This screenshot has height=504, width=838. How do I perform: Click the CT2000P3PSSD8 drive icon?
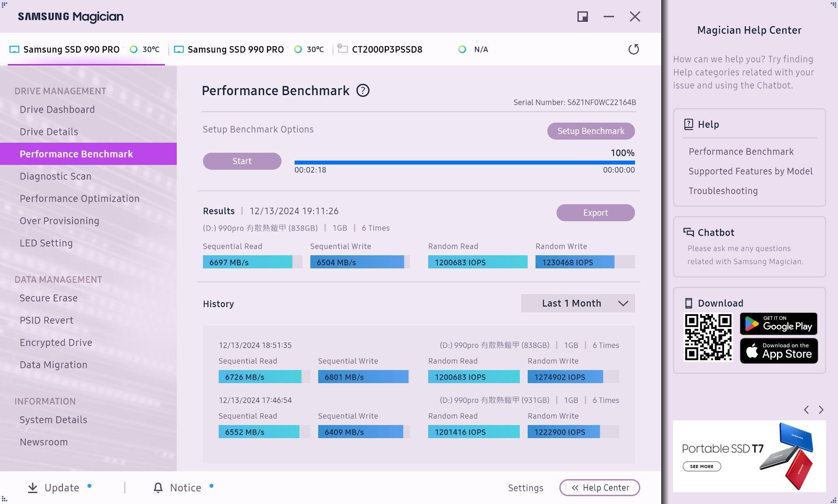click(343, 49)
